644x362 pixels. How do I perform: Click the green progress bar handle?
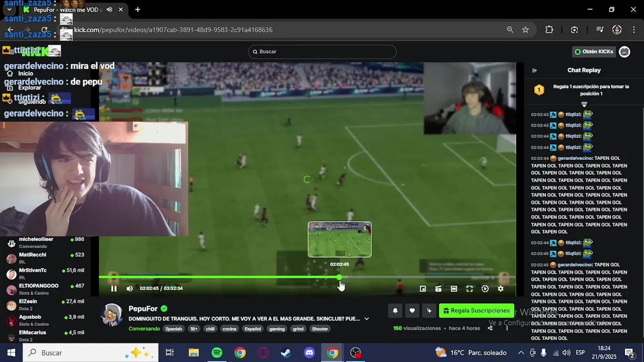pyautogui.click(x=340, y=277)
